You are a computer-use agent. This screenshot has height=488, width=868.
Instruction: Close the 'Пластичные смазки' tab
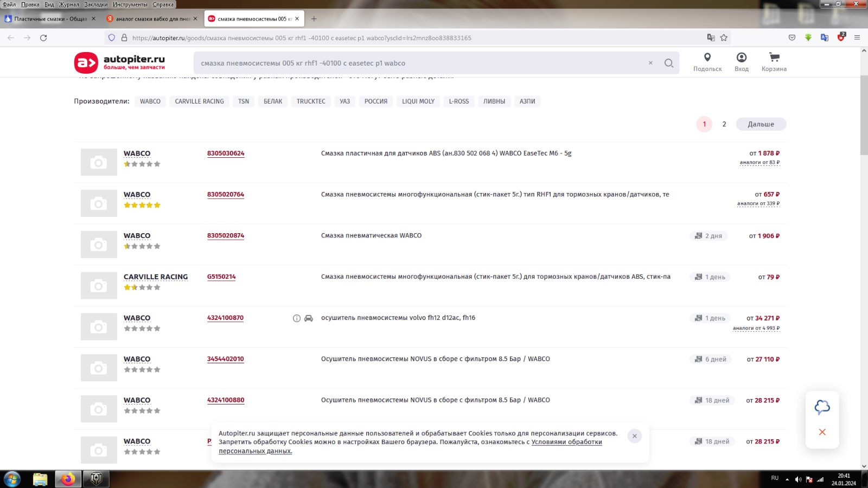93,18
